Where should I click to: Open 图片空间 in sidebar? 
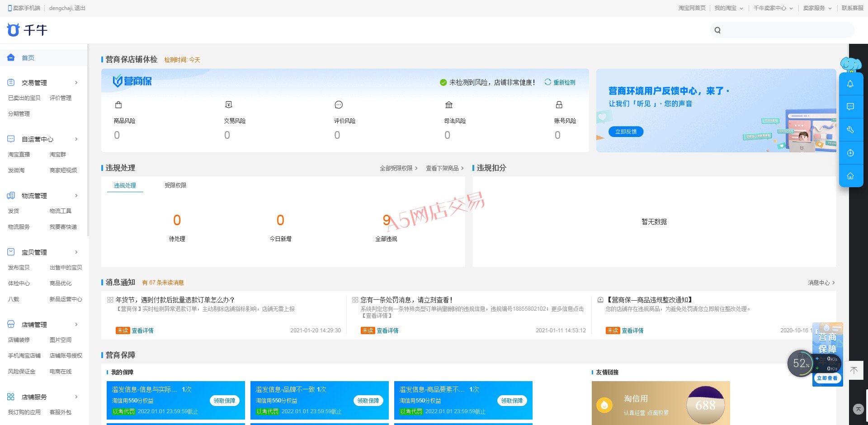point(61,340)
